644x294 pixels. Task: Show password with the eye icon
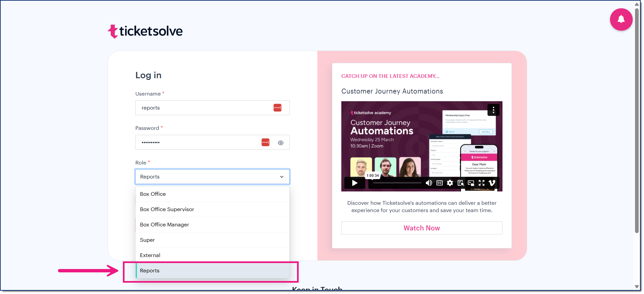pos(281,143)
